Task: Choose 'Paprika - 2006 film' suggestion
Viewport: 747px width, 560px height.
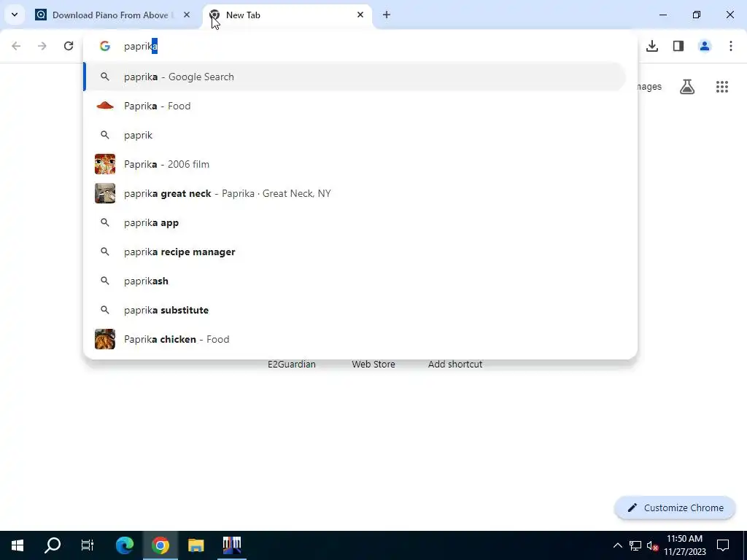Action: pos(355,164)
